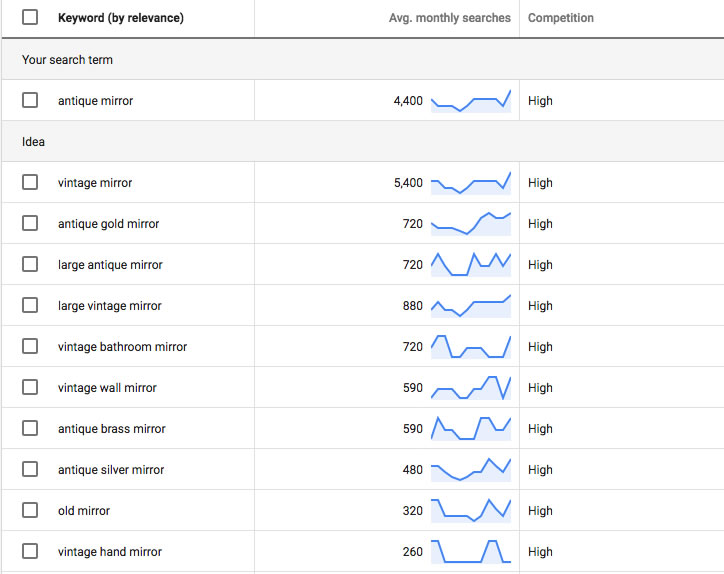
Task: Click the keyword 'antique gold mirror'
Action: click(109, 224)
